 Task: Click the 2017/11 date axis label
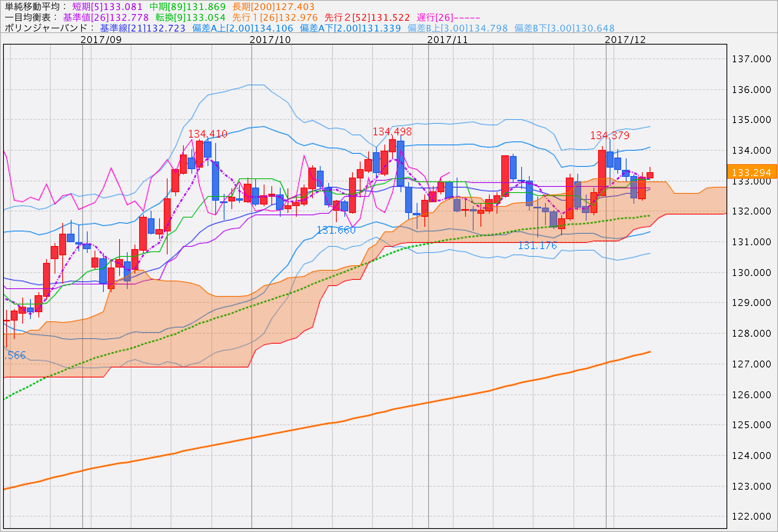click(x=447, y=40)
